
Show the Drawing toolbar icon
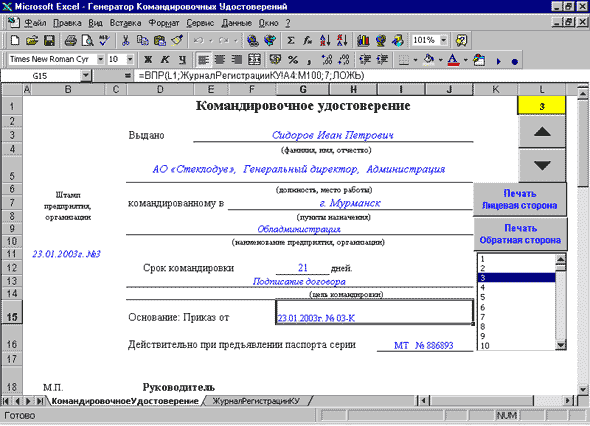click(x=398, y=40)
